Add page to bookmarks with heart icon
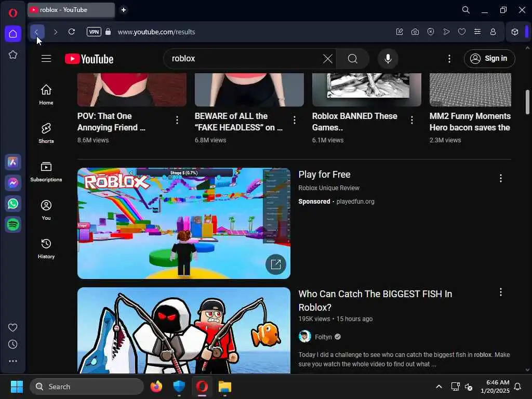The width and height of the screenshot is (532, 399). [462, 32]
